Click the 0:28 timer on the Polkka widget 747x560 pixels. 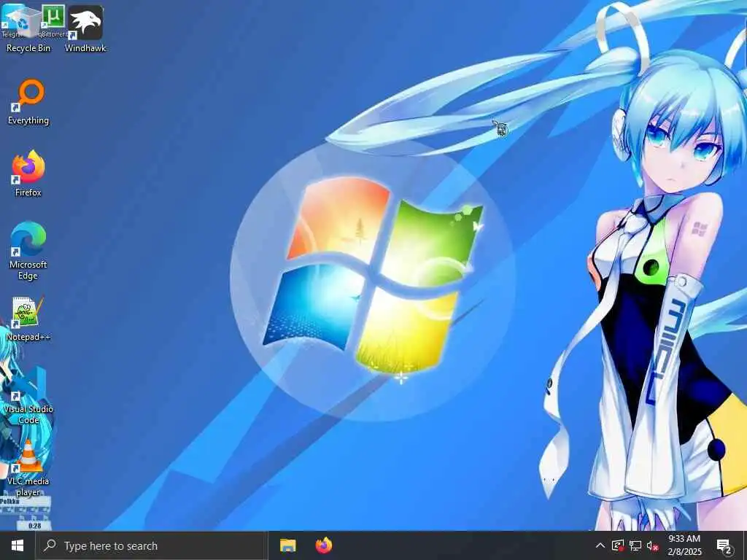tap(34, 526)
